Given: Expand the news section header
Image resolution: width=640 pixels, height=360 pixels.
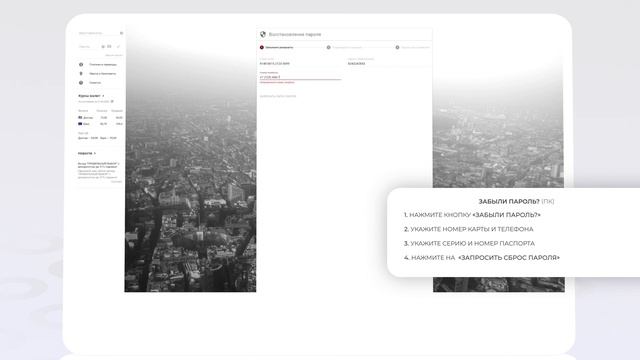Looking at the screenshot, I should tap(87, 153).
